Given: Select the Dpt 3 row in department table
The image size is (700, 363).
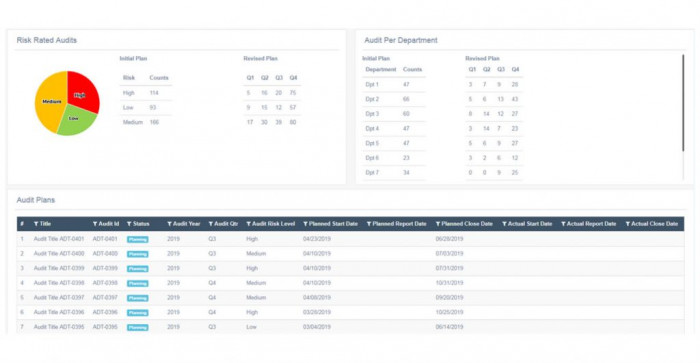Looking at the screenshot, I should pos(394,114).
